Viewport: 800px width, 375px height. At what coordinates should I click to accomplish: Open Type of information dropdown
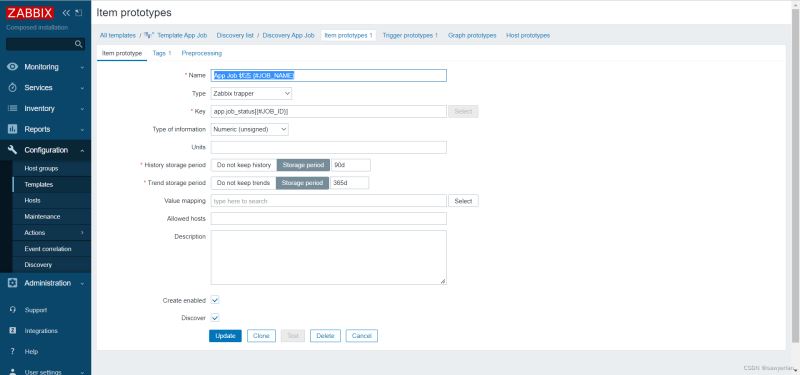249,130
